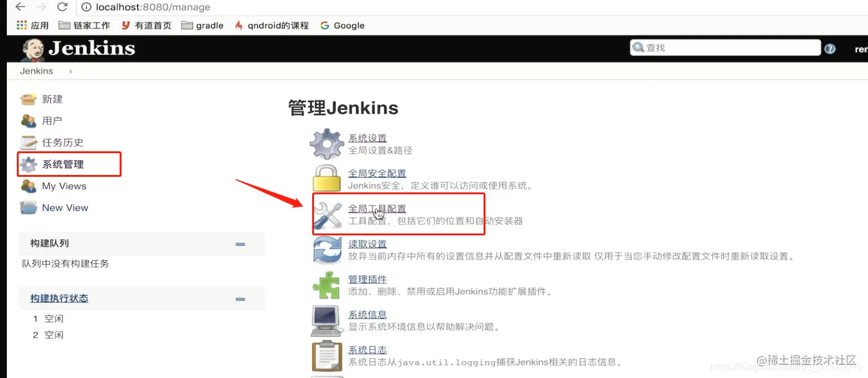Click the New View folder icon

(29, 208)
